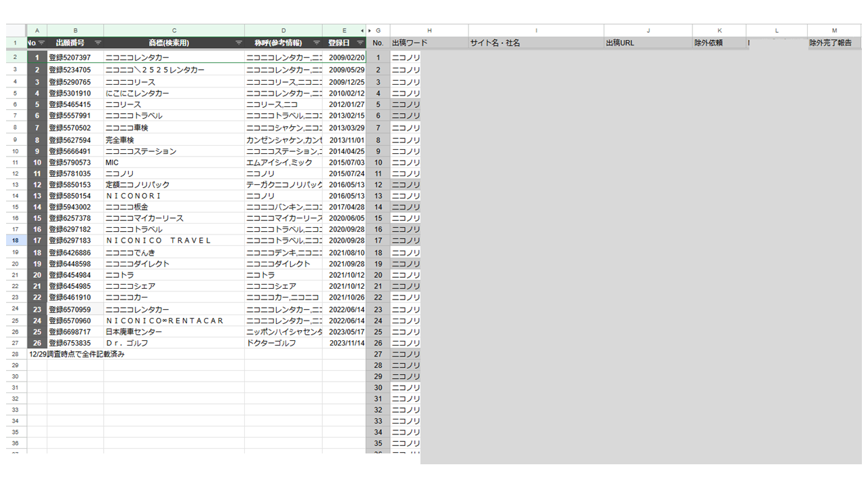Click cell 登録5207397

[75, 58]
